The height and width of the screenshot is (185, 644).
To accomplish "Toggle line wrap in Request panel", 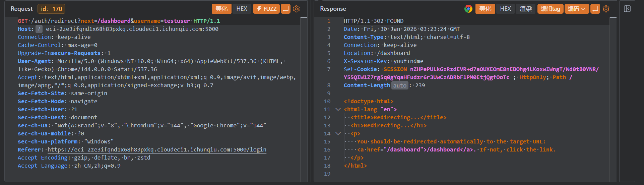I will [x=286, y=9].
